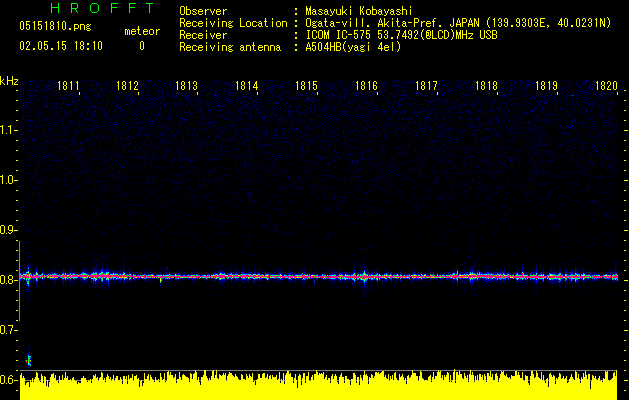Click the 1816 time marker

click(x=366, y=85)
